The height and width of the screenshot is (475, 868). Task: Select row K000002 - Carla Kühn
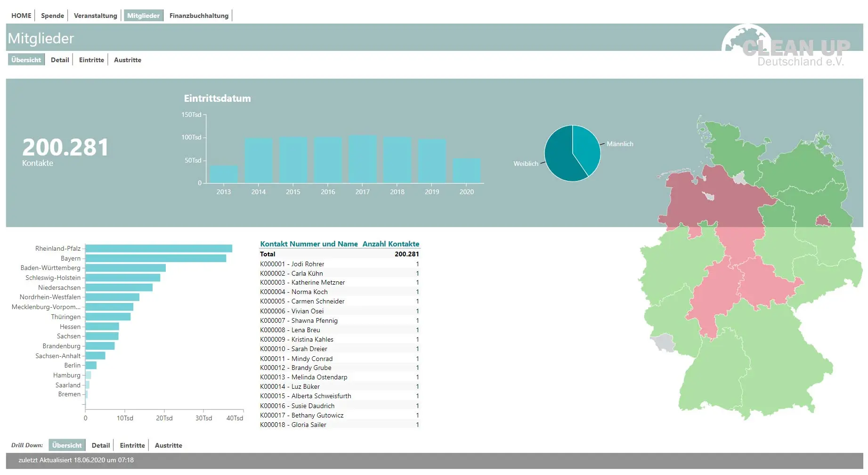point(340,273)
